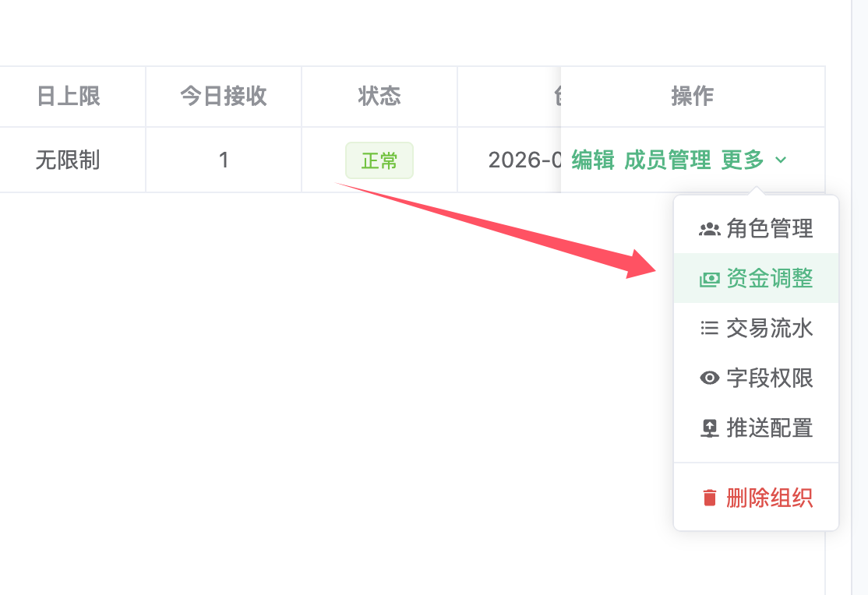The image size is (868, 595).
Task: Click the chevron arrow next to 更多
Action: [781, 160]
